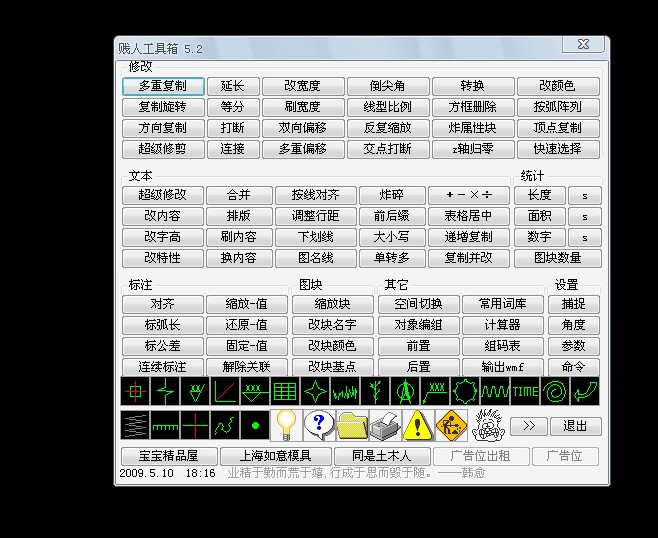Image resolution: width=658 pixels, height=538 pixels.
Task: Click the printer icon
Action: 384,425
